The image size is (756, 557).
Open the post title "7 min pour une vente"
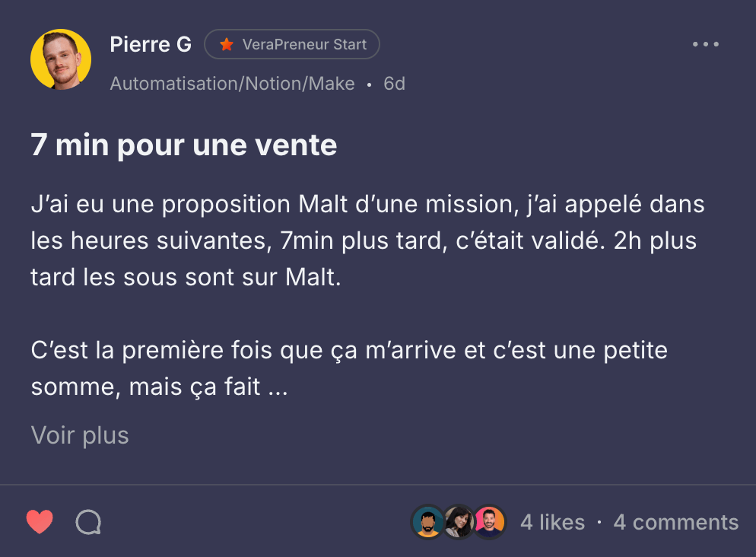coord(184,145)
